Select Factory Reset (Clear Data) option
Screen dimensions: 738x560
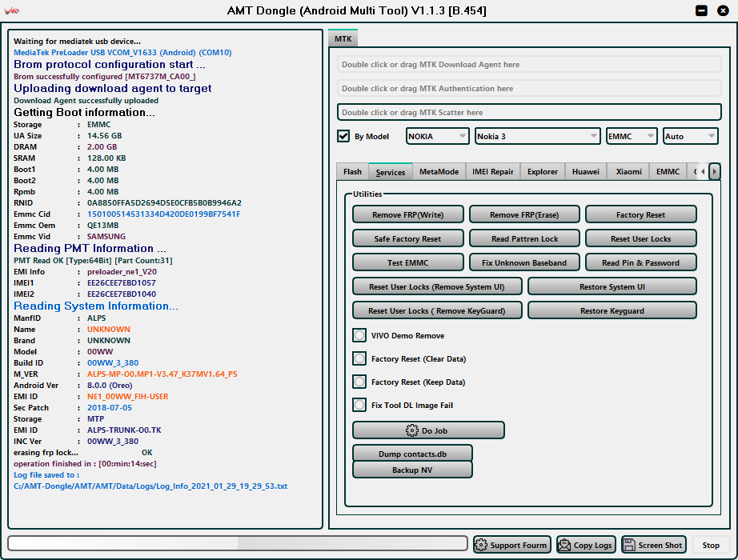click(x=359, y=358)
